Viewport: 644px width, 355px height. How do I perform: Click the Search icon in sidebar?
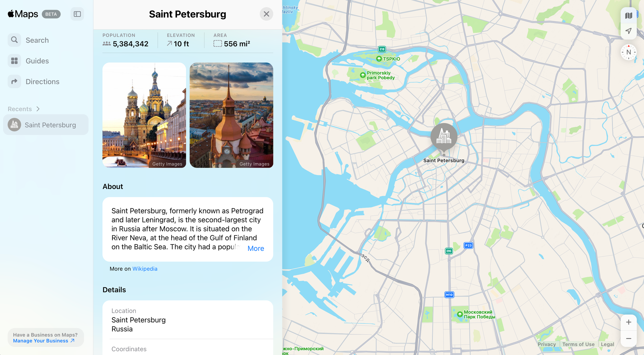coord(14,40)
